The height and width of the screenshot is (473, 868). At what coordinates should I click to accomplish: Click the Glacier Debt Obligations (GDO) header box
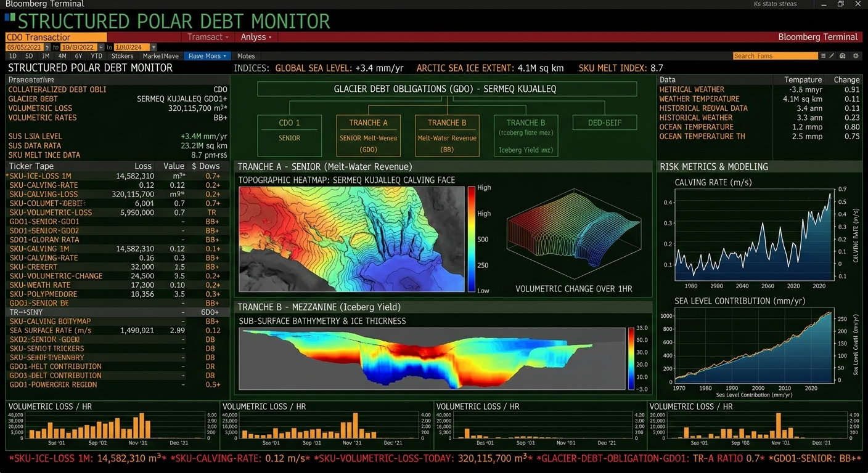pos(446,89)
